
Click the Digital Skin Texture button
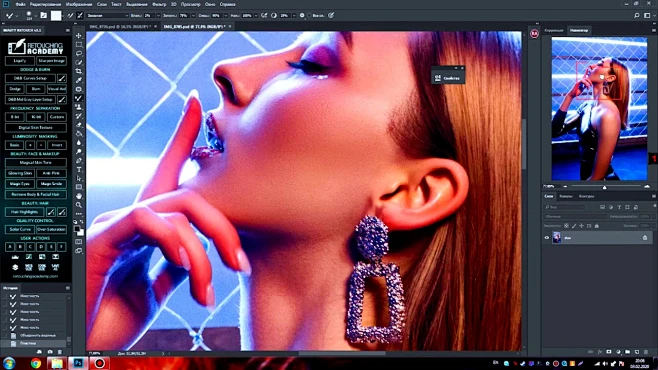(36, 128)
